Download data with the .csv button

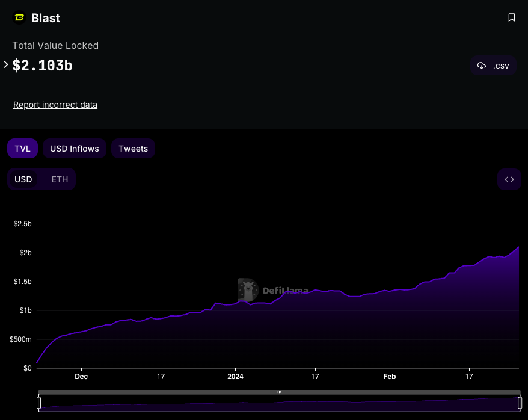click(x=493, y=66)
